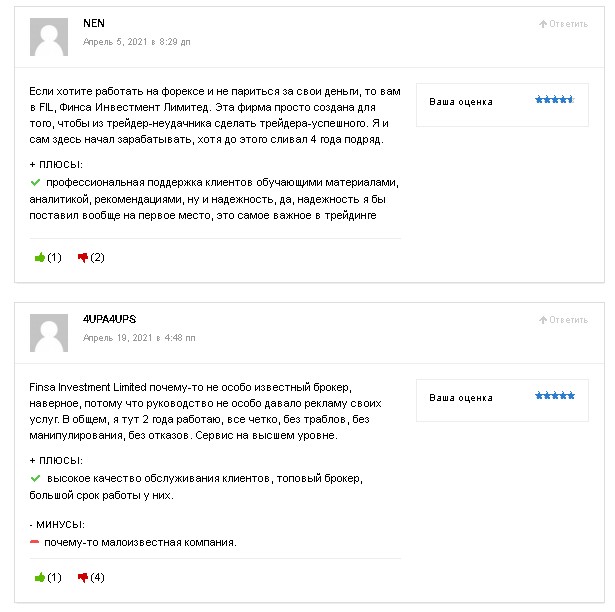The height and width of the screenshot is (612, 615).
Task: Dislike the 4UPA4UPS review with thumbs down
Action: [x=83, y=577]
